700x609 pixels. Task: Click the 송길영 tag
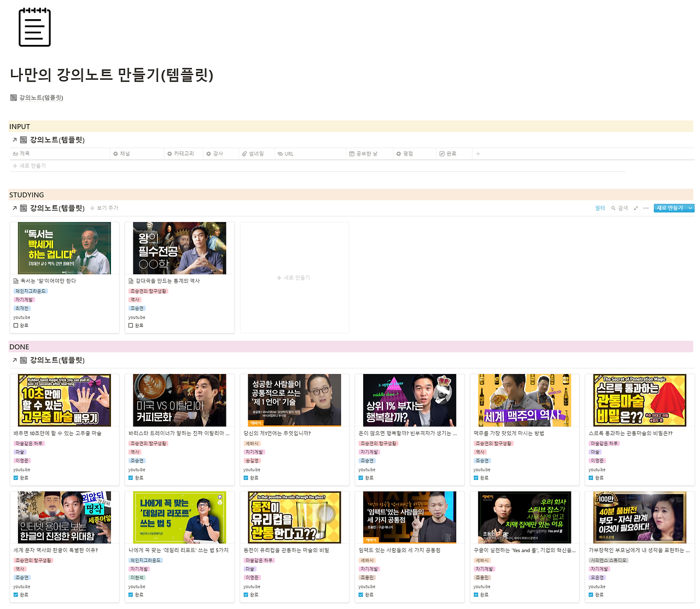pyautogui.click(x=252, y=461)
